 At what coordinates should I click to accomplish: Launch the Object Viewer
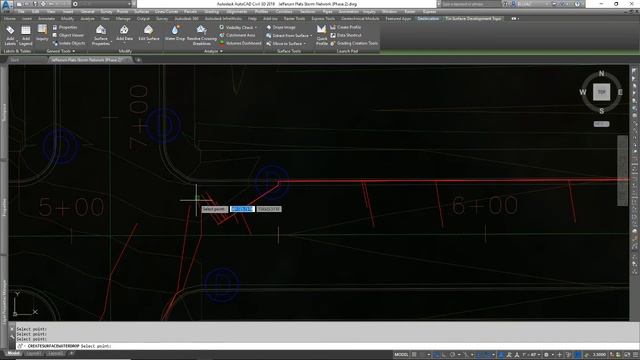coord(68,35)
